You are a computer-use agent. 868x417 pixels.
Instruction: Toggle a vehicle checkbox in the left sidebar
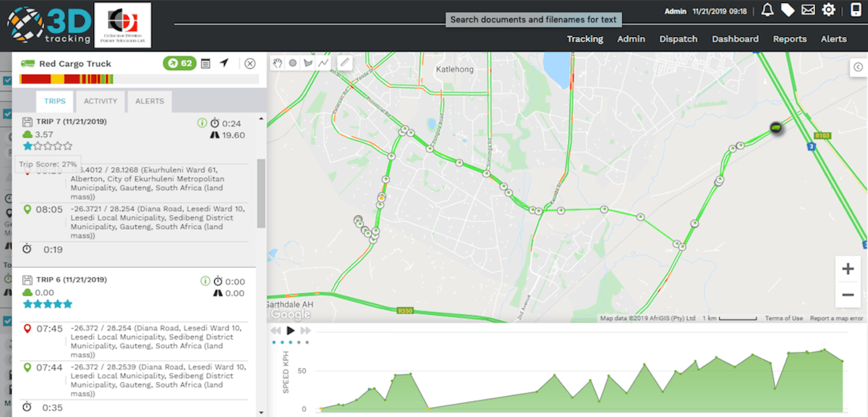[x=6, y=80]
